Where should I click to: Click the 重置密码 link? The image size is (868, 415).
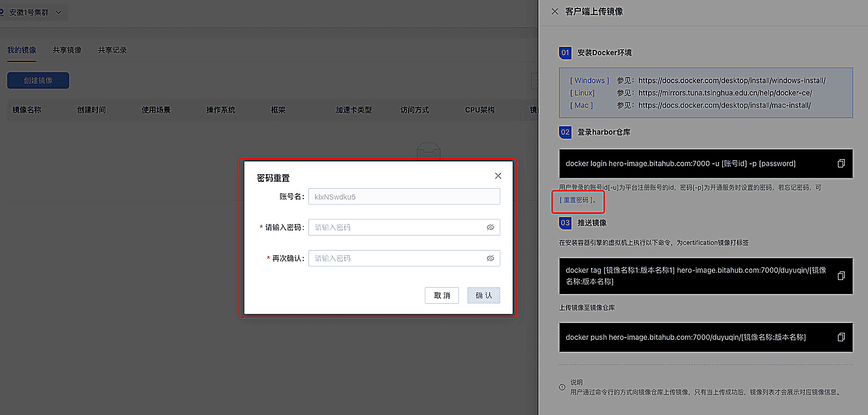click(576, 200)
